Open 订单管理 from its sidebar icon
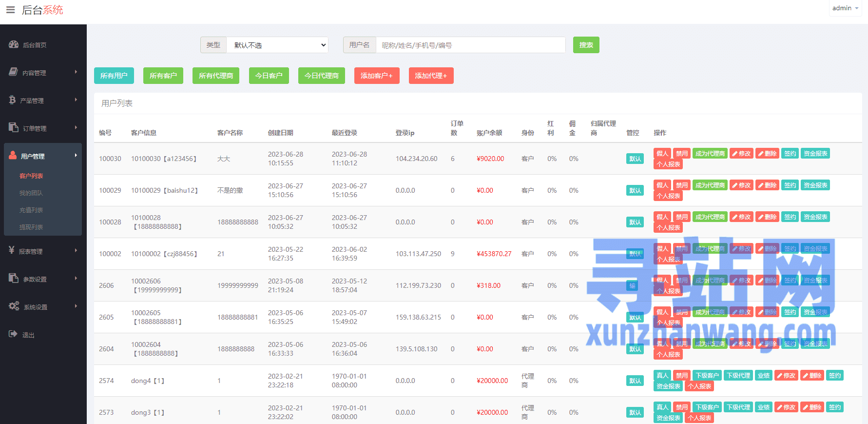The image size is (868, 424). point(14,127)
